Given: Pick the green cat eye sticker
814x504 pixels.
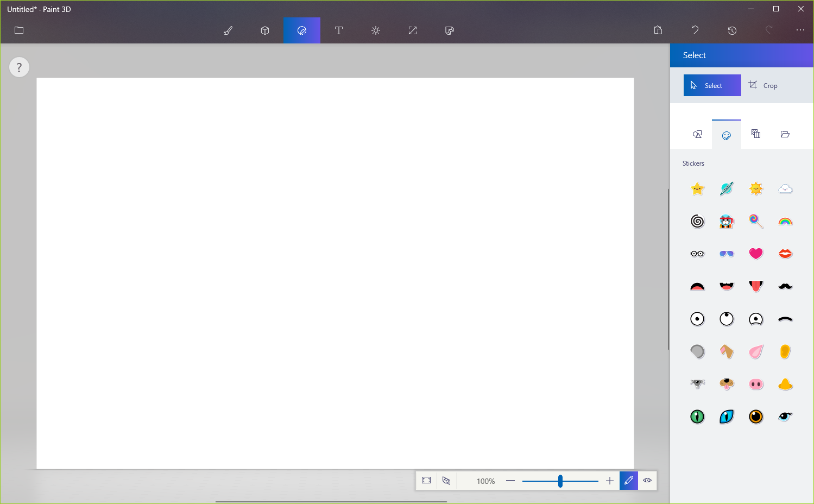Looking at the screenshot, I should click(x=697, y=417).
